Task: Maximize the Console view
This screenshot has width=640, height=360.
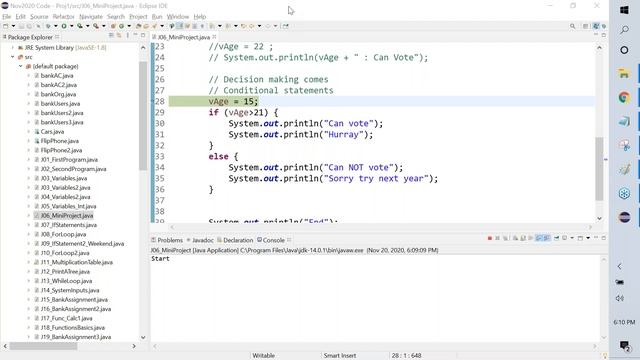Action: pyautogui.click(x=604, y=238)
